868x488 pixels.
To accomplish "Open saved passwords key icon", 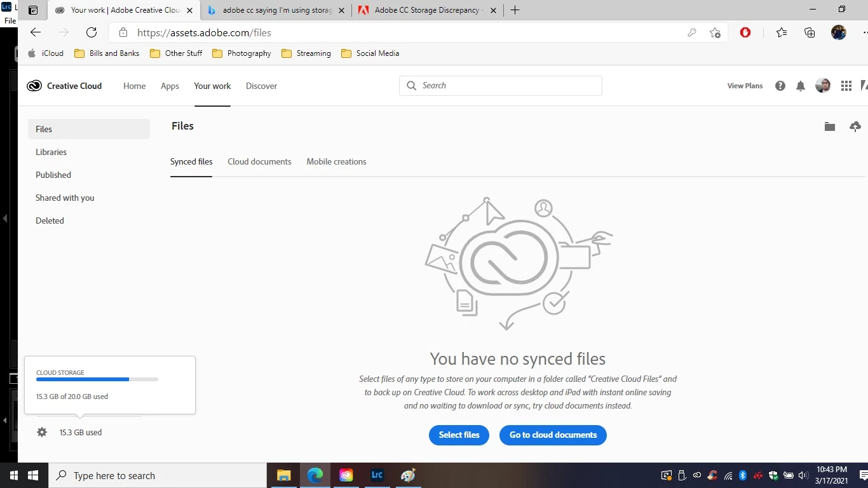I will (692, 32).
